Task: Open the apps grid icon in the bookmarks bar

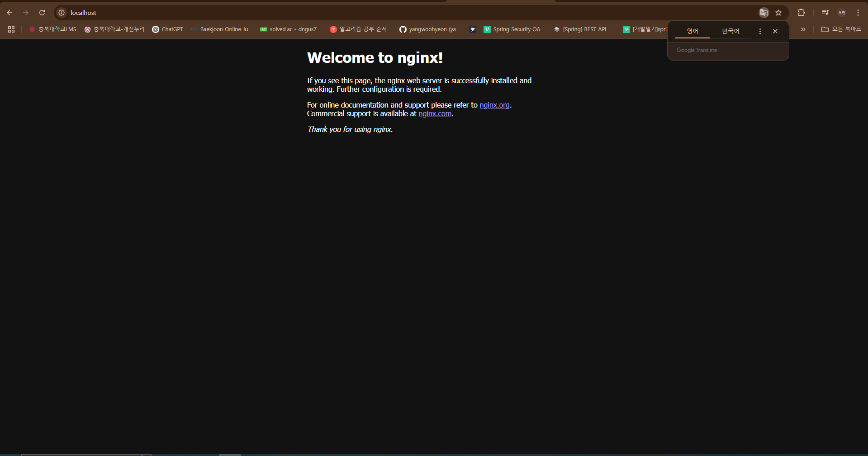Action: coord(11,29)
